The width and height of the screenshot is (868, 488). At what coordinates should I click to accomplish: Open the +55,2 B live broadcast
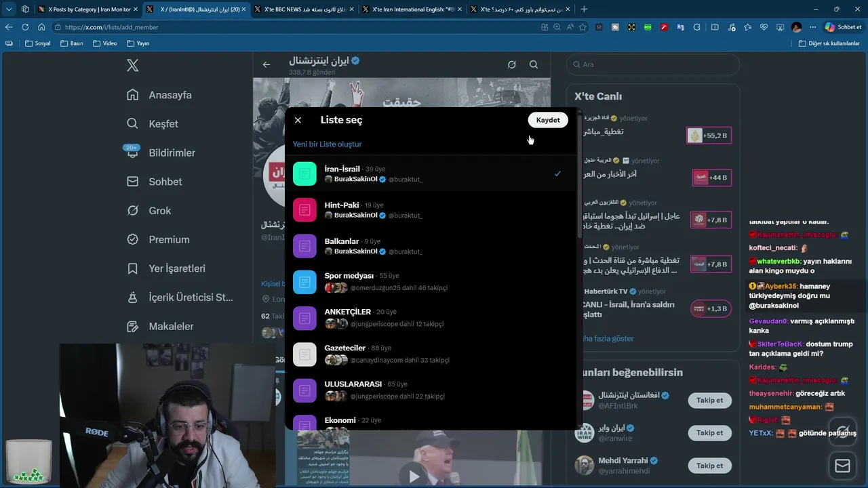tap(709, 136)
